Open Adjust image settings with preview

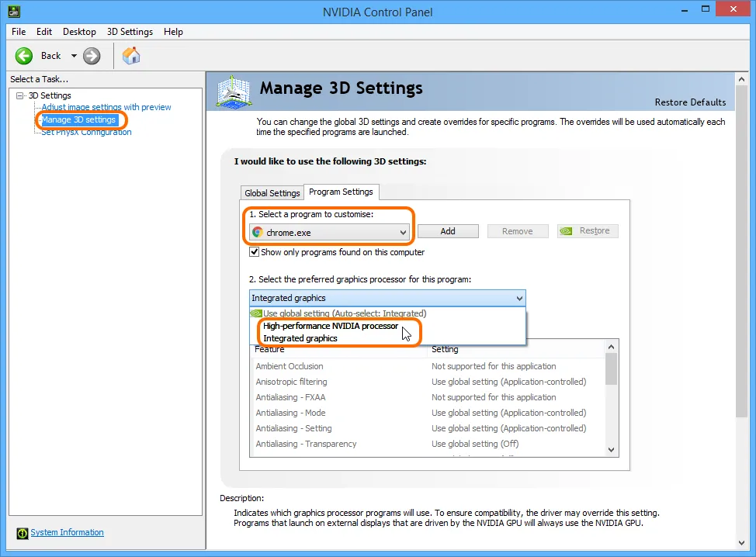click(106, 107)
